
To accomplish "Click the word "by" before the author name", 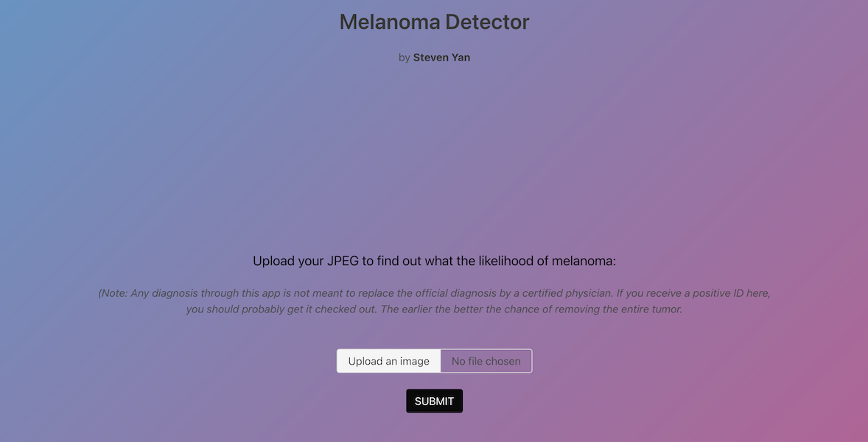I will click(405, 57).
